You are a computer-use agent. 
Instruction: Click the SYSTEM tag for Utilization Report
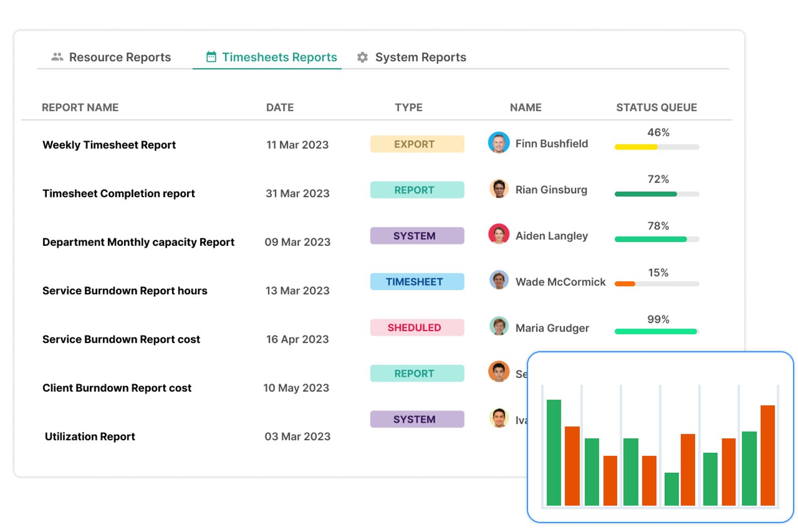pyautogui.click(x=417, y=419)
